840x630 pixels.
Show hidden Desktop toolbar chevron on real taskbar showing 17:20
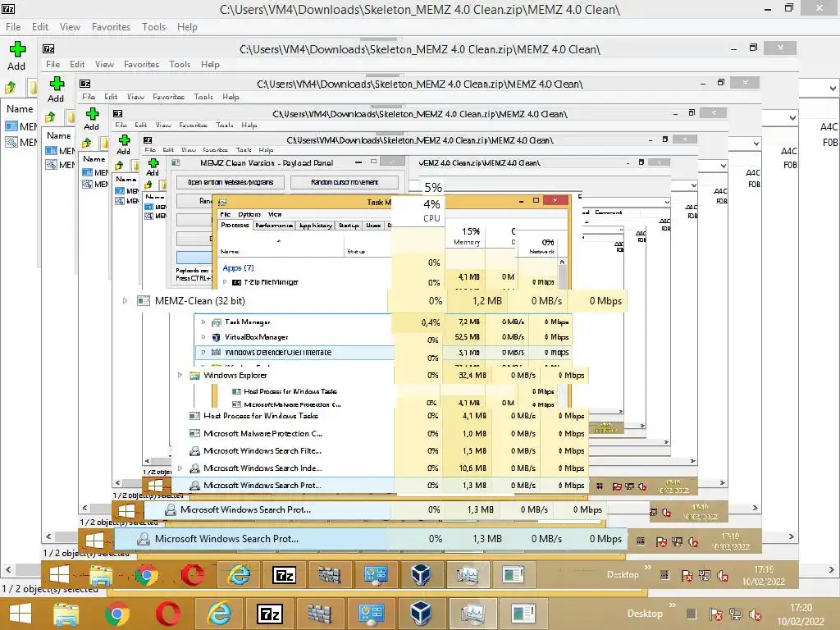673,606
